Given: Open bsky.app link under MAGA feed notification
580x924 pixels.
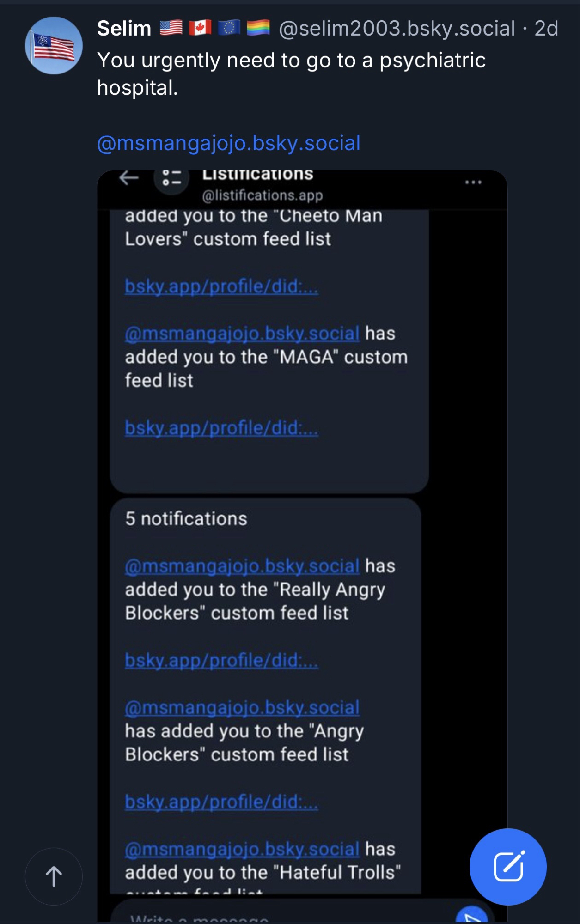Looking at the screenshot, I should coord(221,428).
